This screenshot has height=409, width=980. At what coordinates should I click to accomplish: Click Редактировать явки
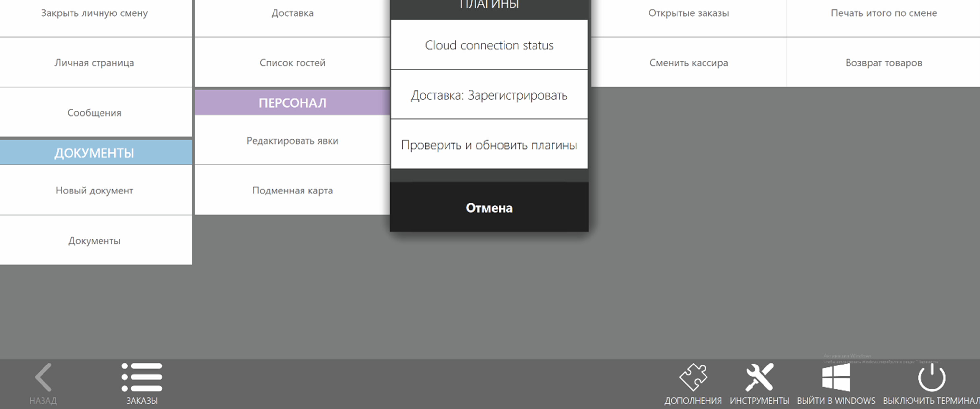pos(292,141)
